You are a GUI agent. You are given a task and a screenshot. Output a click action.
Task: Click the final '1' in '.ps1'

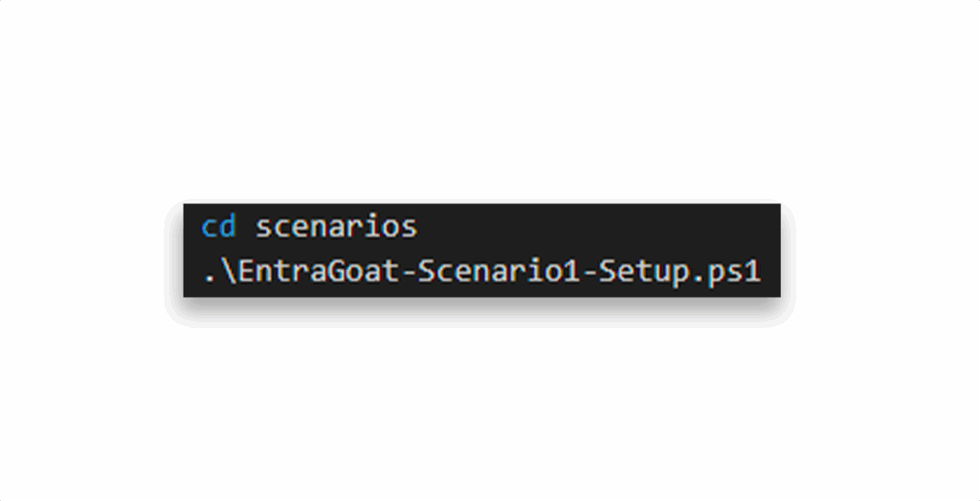[x=752, y=272]
